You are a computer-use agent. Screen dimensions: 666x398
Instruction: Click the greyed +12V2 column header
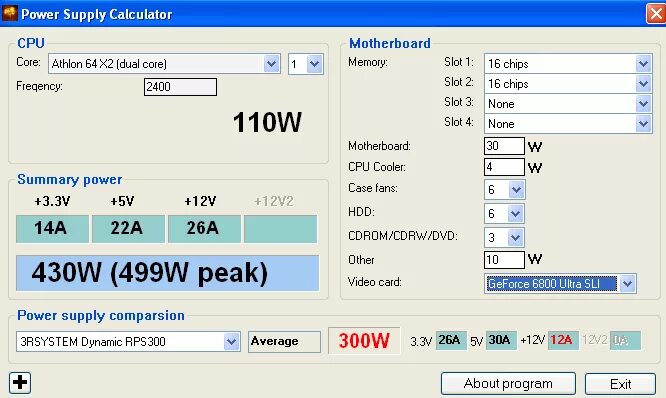click(x=274, y=201)
